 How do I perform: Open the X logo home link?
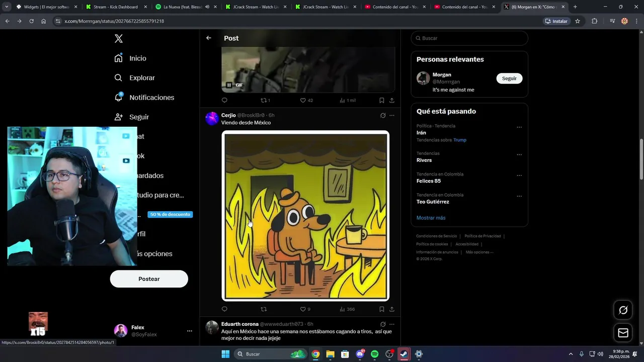tap(118, 38)
